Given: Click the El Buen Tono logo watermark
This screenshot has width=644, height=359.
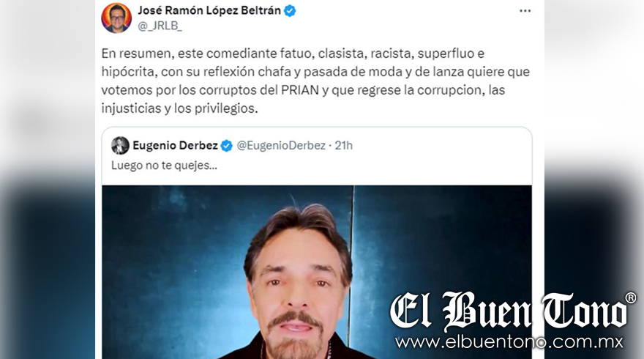Looking at the screenshot, I should 508,311.
